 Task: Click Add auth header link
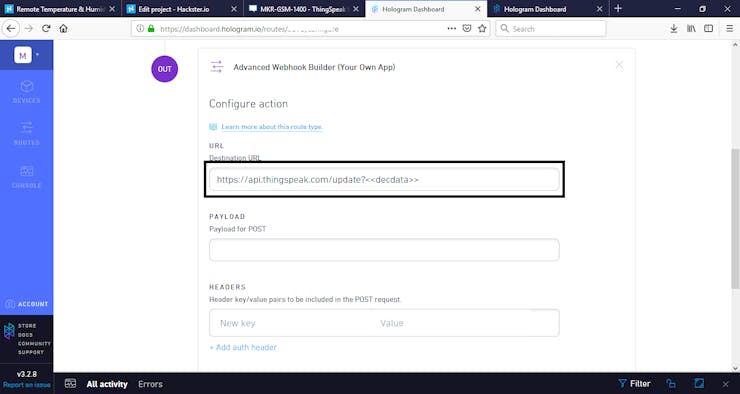click(243, 347)
